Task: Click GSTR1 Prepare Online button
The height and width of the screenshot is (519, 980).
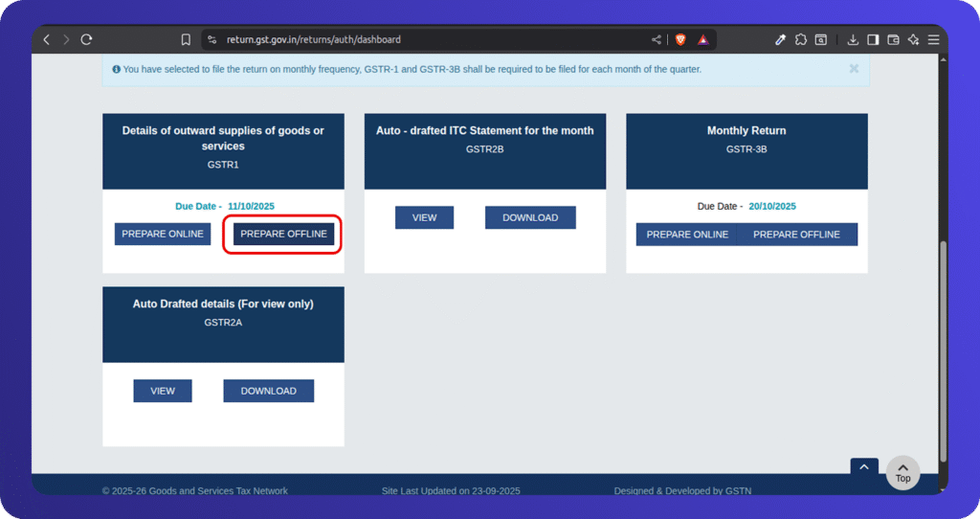Action: (163, 234)
